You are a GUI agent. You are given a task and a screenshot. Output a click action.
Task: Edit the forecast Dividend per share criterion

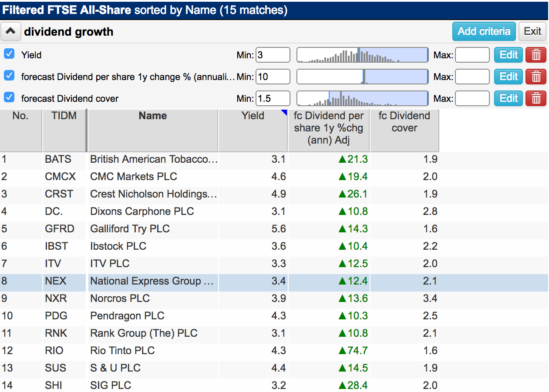[508, 77]
